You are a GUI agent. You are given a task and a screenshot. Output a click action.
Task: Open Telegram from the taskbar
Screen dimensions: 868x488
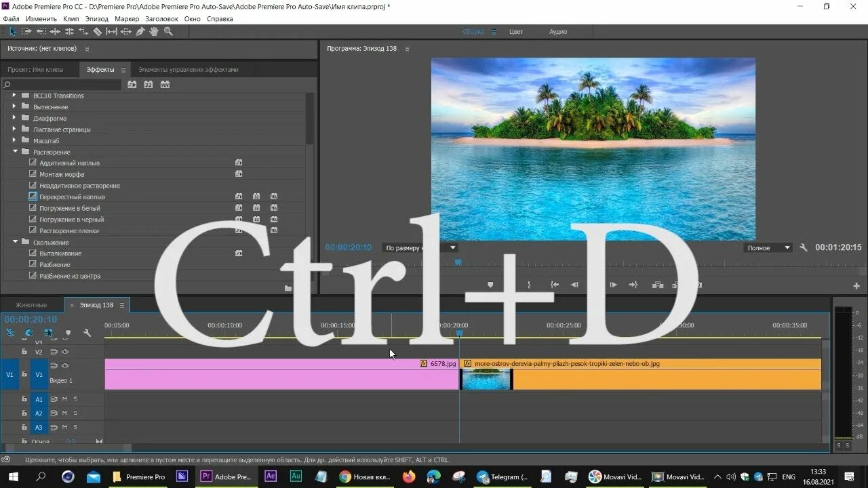[x=502, y=477]
